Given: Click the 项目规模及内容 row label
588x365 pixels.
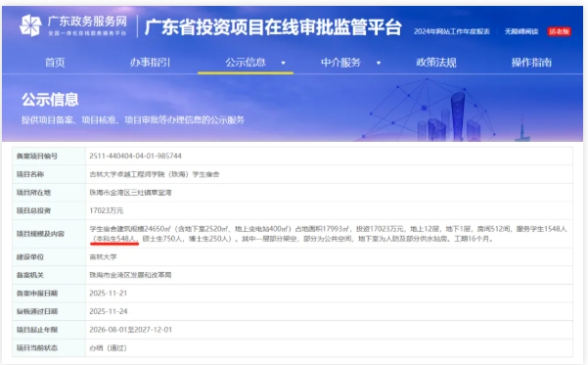Looking at the screenshot, I should [40, 234].
